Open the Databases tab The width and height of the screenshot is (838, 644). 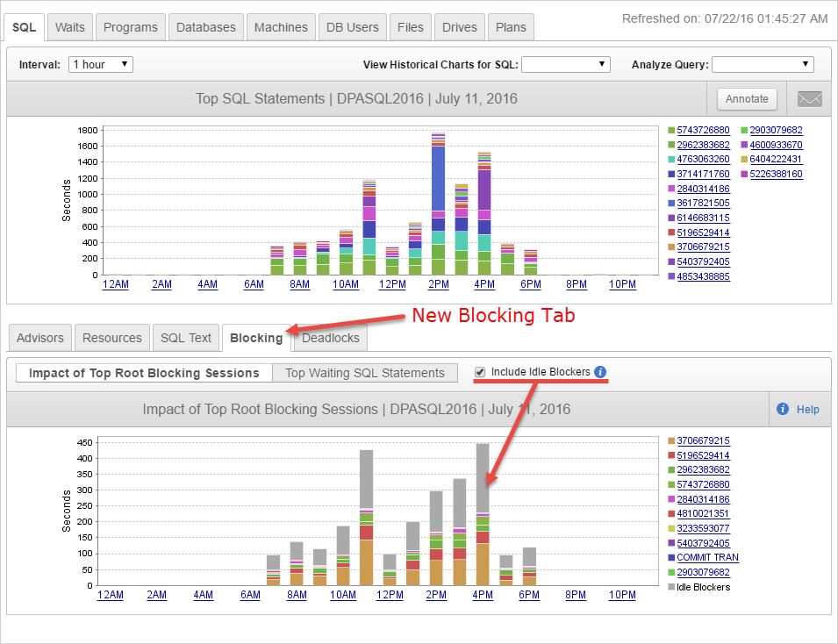(205, 27)
